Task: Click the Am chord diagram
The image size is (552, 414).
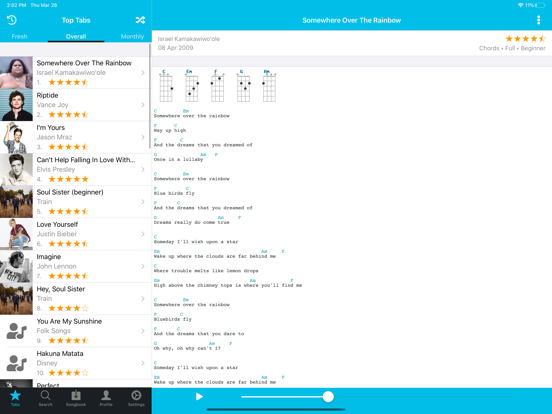Action: tap(269, 86)
